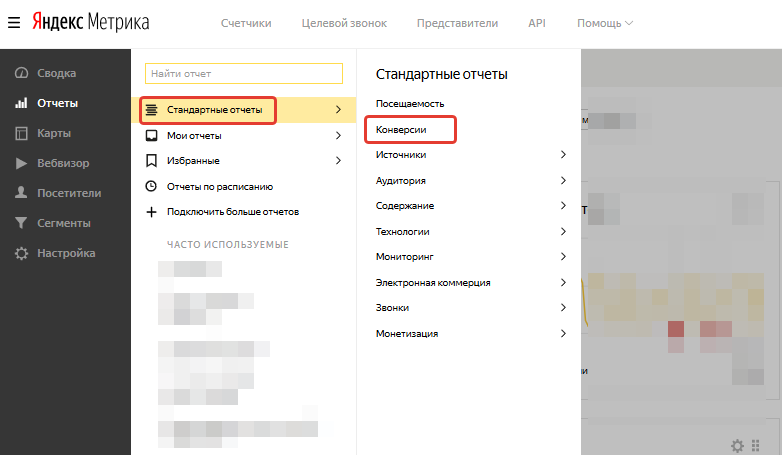Expand Технологии chevron
This screenshot has width=782, height=455.
point(564,231)
